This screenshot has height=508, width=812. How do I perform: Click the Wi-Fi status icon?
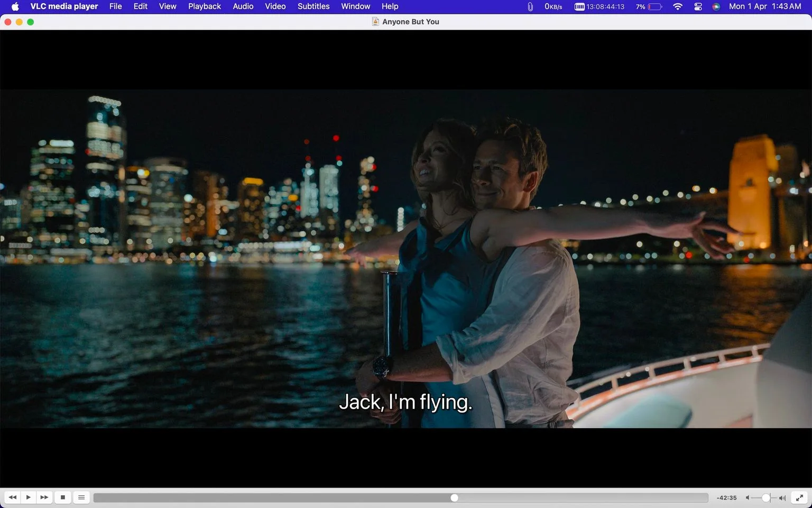678,6
